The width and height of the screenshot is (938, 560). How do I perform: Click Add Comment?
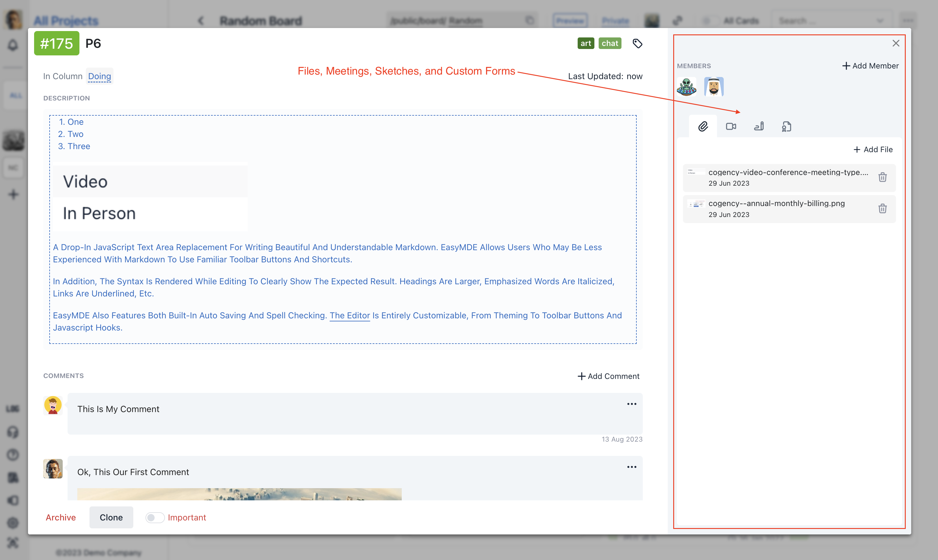608,376
